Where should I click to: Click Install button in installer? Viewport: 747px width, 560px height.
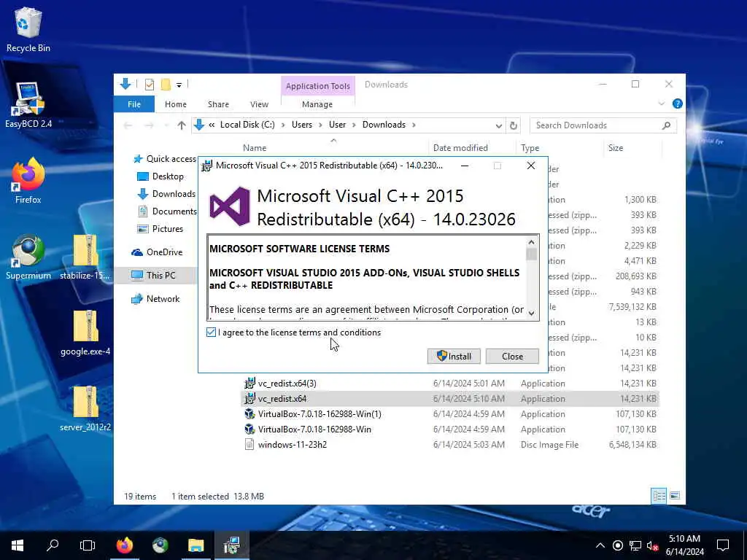point(454,356)
